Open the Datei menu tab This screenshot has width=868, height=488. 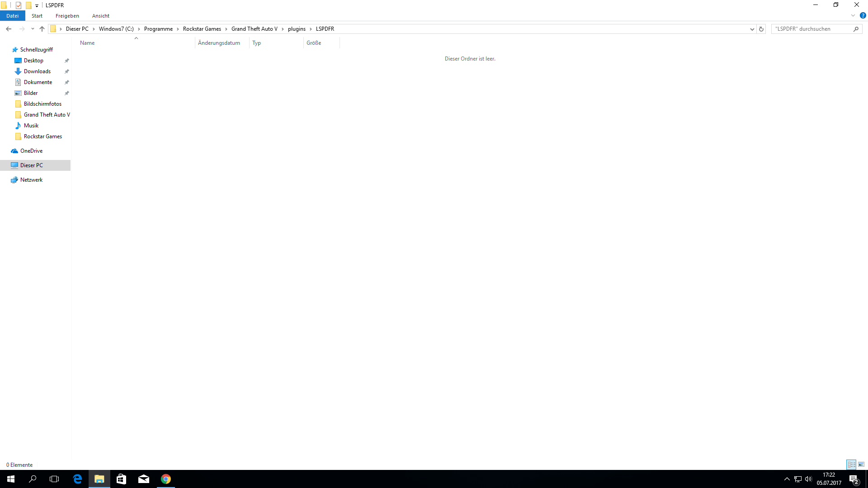12,16
